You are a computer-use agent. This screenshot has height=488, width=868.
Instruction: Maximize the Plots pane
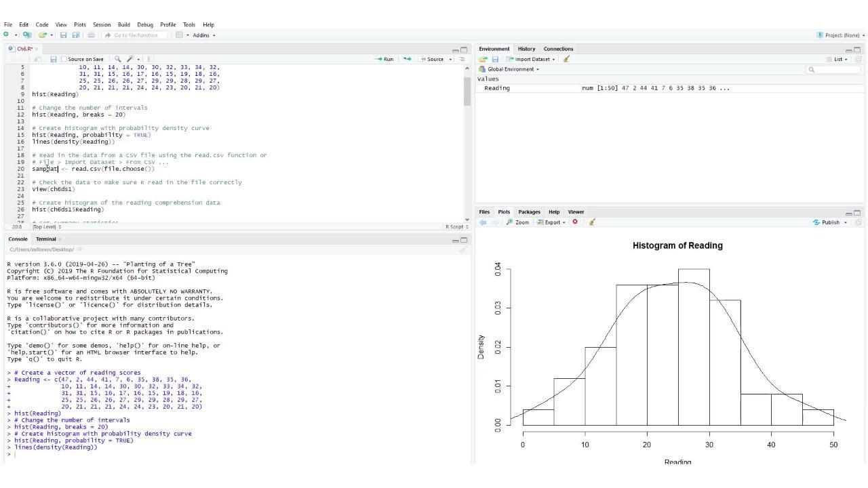(x=858, y=213)
